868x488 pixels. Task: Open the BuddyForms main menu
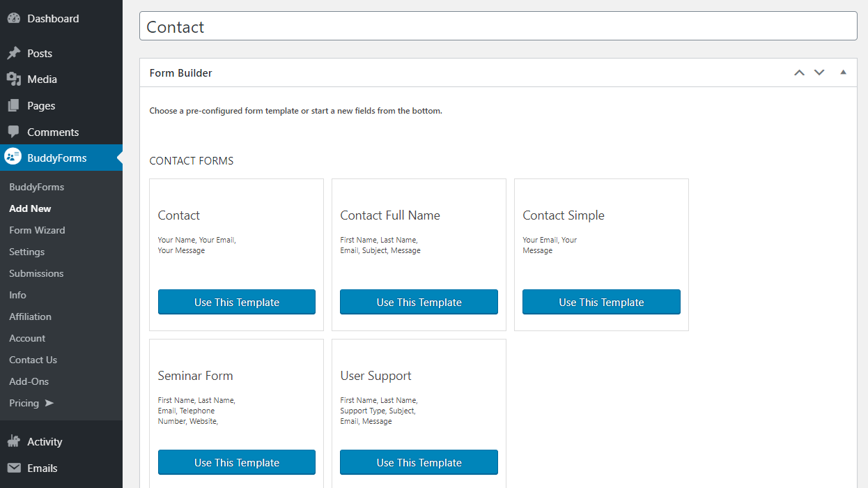click(61, 158)
